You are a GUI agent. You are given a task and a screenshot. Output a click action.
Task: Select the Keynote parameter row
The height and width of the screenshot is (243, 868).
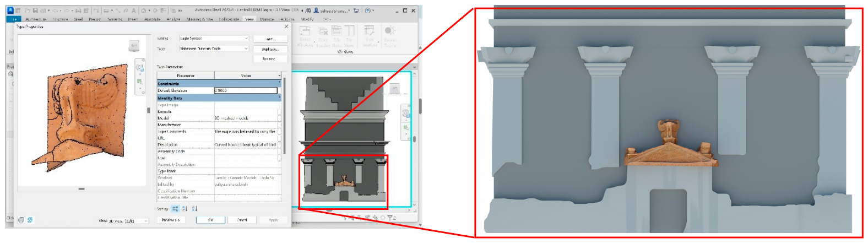[219, 111]
